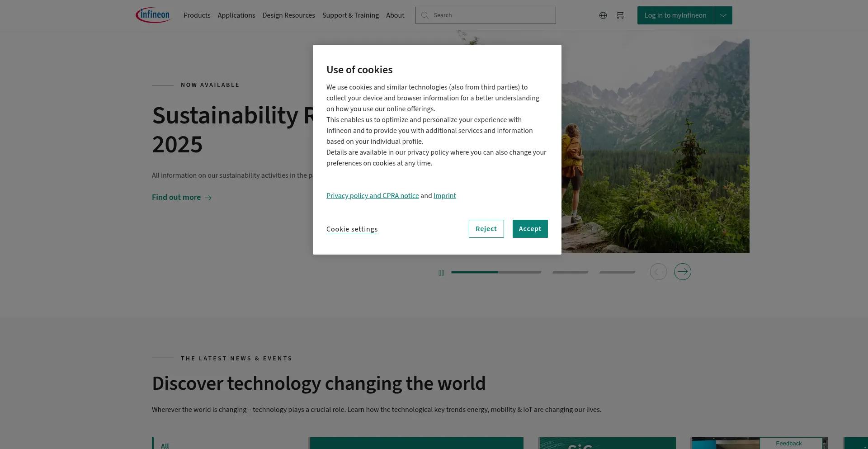Click the Infineon logo
Image resolution: width=868 pixels, height=449 pixels.
(153, 14)
